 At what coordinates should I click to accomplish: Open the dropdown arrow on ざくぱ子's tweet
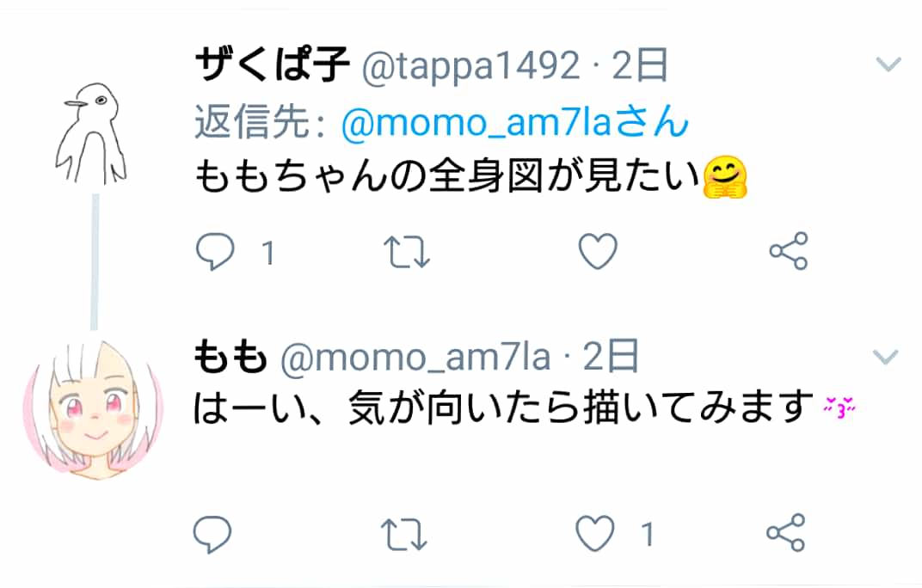(x=888, y=64)
